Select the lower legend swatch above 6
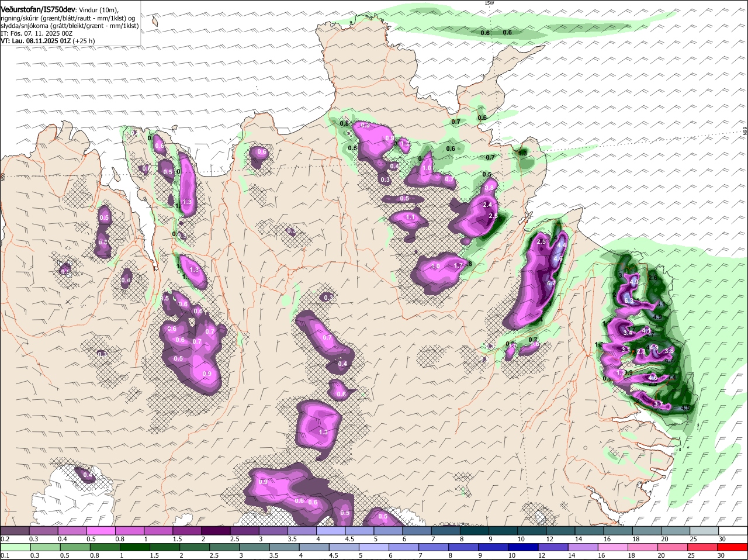This screenshot has height=560, width=748. click(405, 547)
